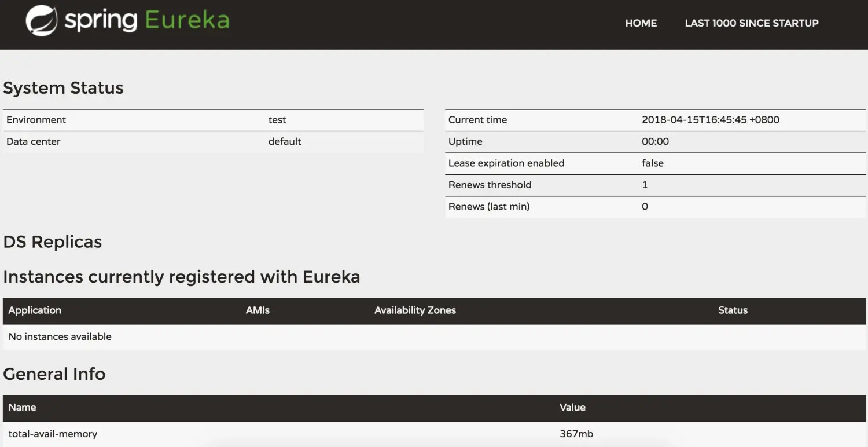
Task: Click the Application column header
Action: pos(35,310)
